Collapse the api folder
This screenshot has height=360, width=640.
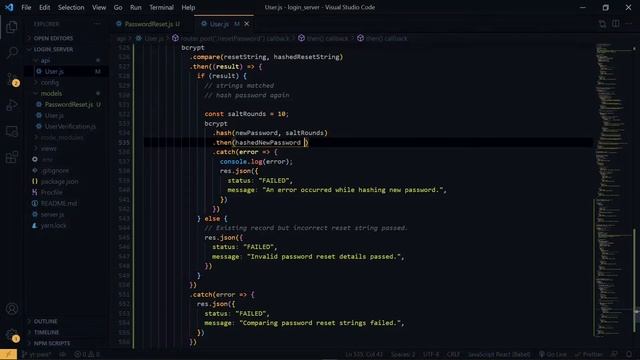[x=45, y=60]
